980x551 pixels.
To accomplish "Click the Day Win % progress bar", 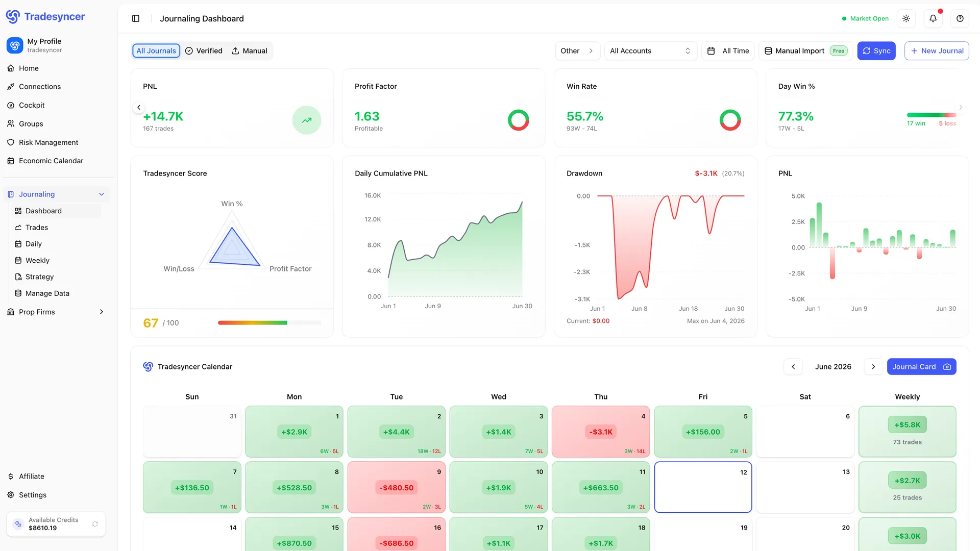I will [932, 115].
